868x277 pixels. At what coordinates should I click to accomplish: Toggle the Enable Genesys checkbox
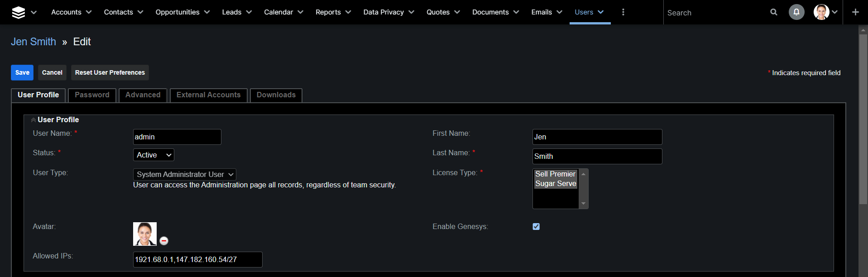(536, 227)
